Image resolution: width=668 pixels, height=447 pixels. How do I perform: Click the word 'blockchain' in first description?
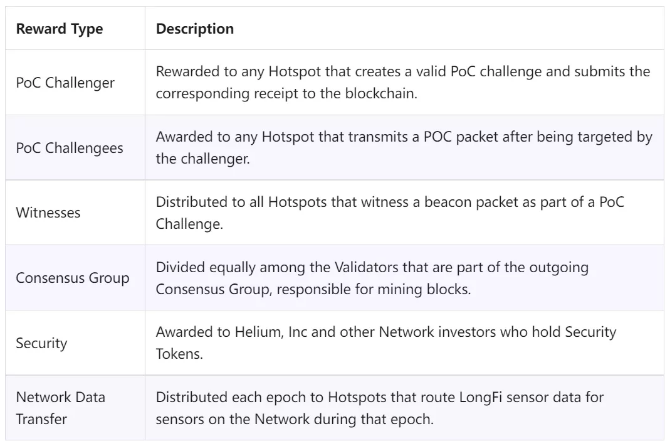coord(379,93)
